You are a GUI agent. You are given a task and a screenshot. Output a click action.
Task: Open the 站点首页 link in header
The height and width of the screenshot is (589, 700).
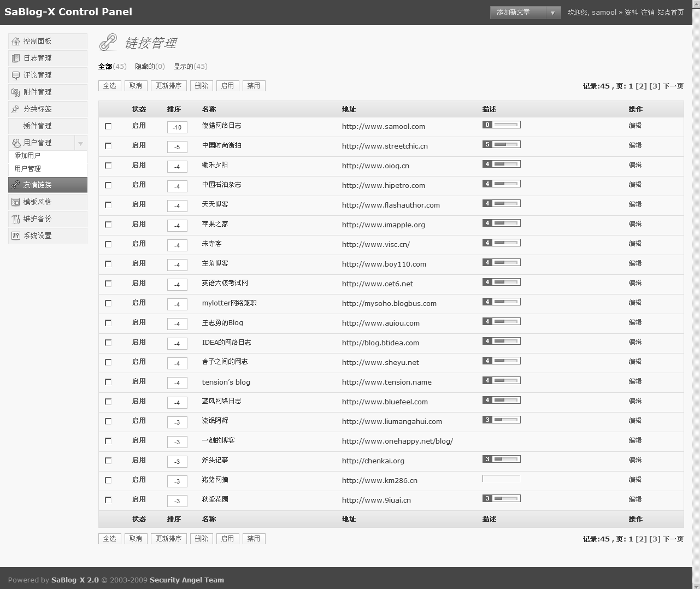[670, 13]
